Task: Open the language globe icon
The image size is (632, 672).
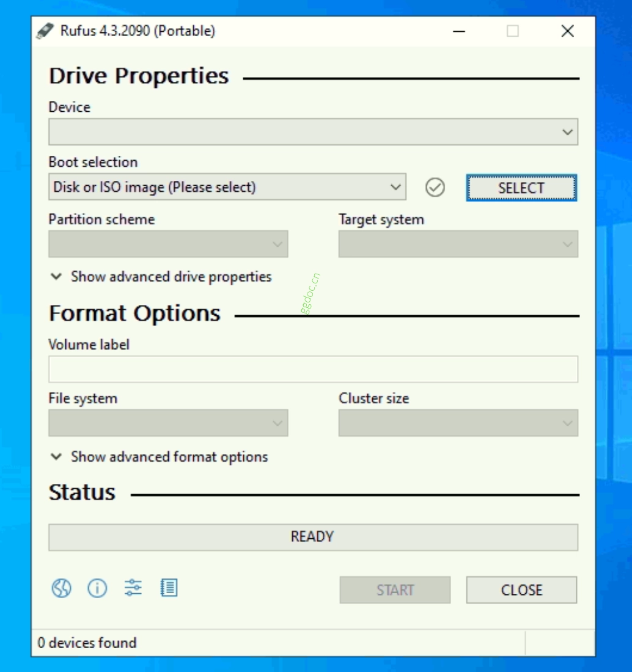Action: pos(61,588)
